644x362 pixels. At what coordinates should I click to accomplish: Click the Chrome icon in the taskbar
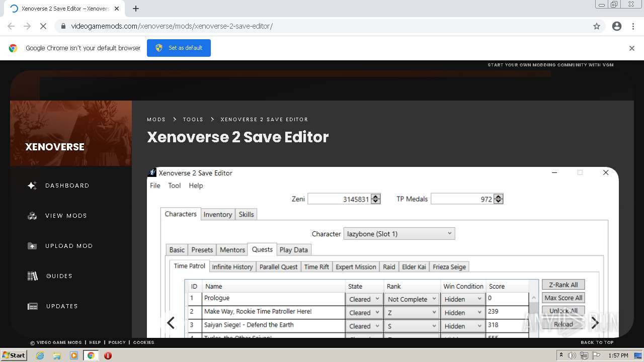tap(91, 355)
